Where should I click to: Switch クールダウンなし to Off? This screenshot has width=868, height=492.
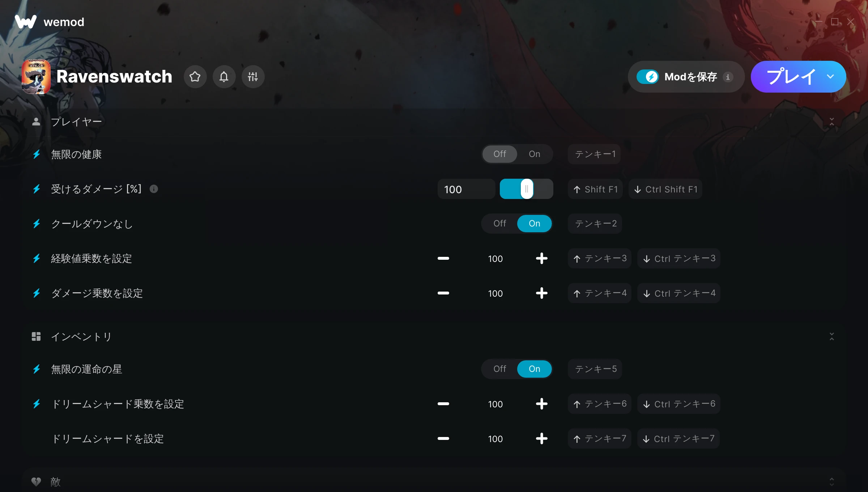tap(499, 224)
